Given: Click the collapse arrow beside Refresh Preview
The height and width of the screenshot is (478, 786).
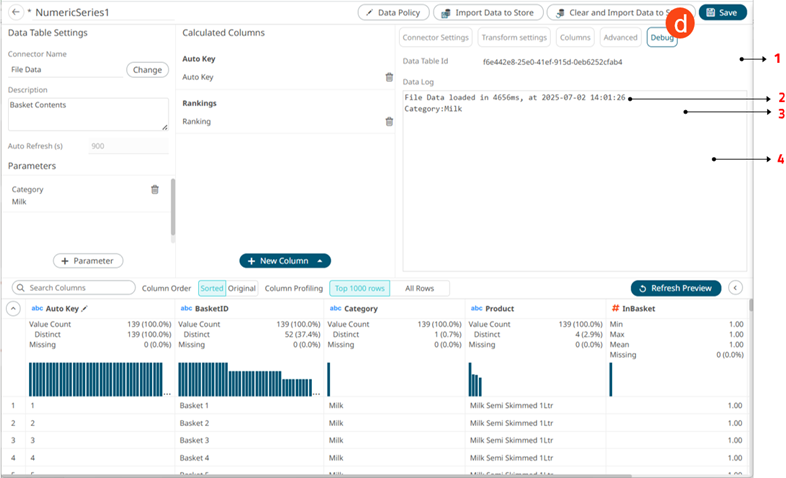Looking at the screenshot, I should click(736, 288).
